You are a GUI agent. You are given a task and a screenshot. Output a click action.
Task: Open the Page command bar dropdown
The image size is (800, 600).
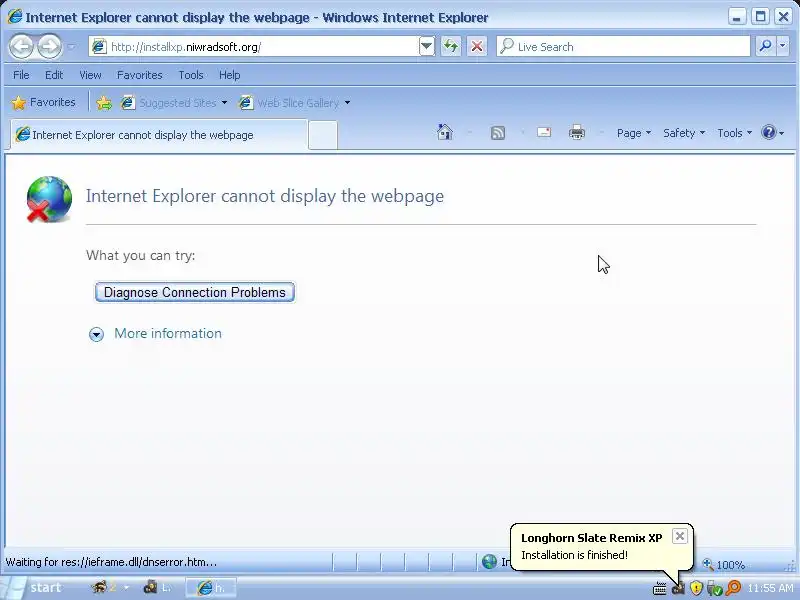click(634, 133)
